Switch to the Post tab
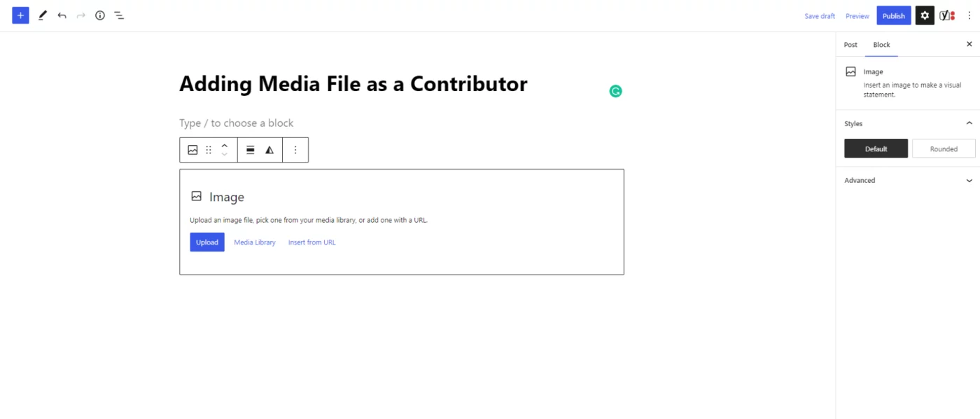 [x=850, y=45]
